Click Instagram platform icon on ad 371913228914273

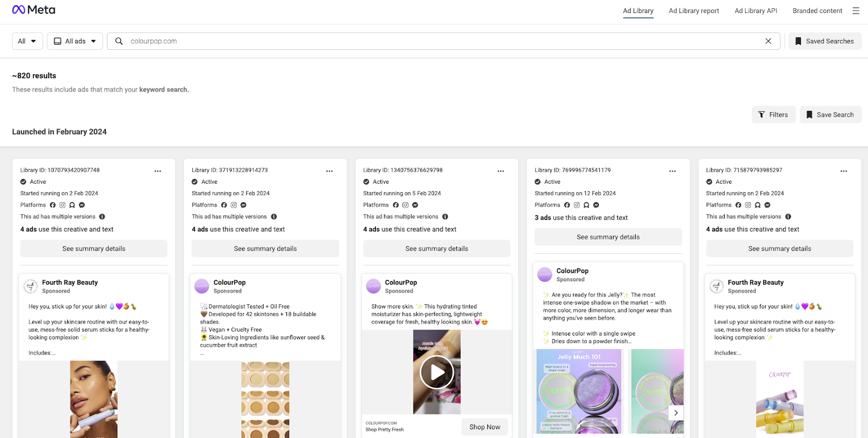(234, 205)
